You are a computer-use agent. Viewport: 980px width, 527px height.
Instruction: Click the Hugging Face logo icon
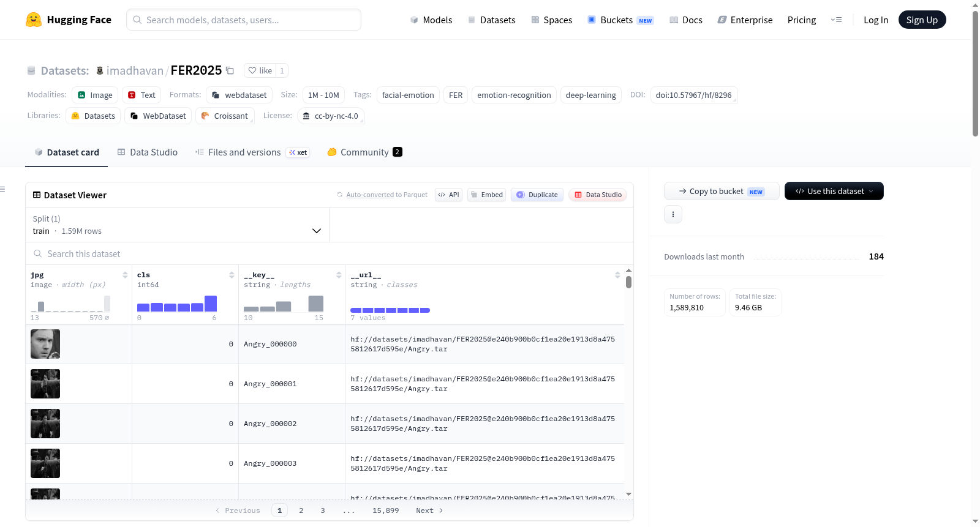coord(34,20)
